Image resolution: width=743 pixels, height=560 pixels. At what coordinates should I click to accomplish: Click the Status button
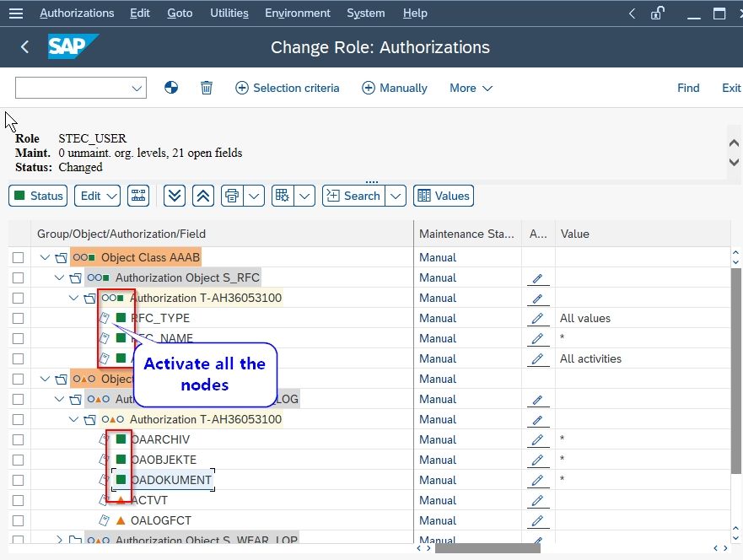pyautogui.click(x=38, y=196)
